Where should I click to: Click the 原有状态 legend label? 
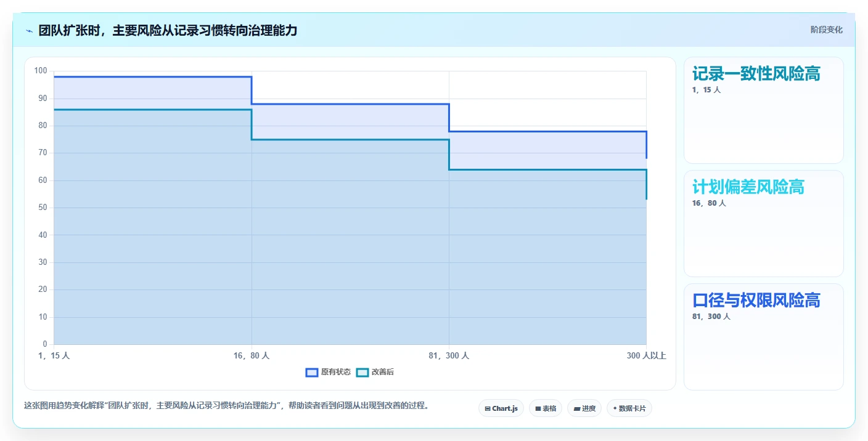336,372
